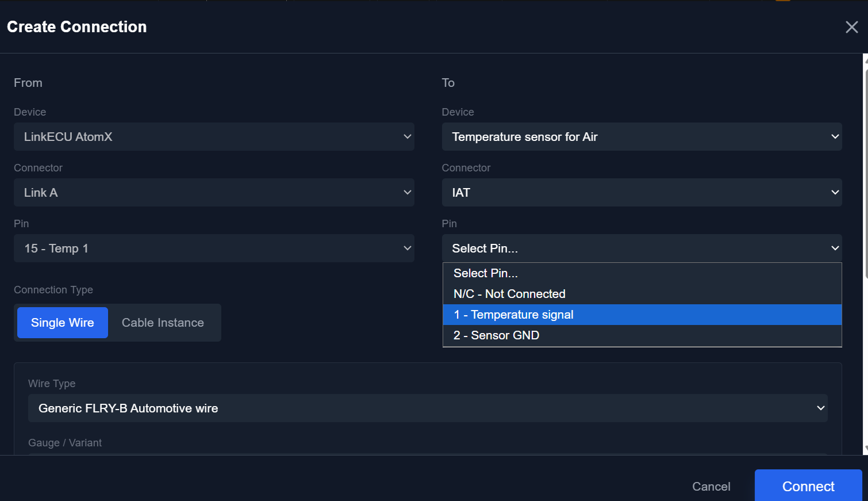This screenshot has width=868, height=501.
Task: Choose the Select Pin... placeholder option in list
Action: click(642, 273)
